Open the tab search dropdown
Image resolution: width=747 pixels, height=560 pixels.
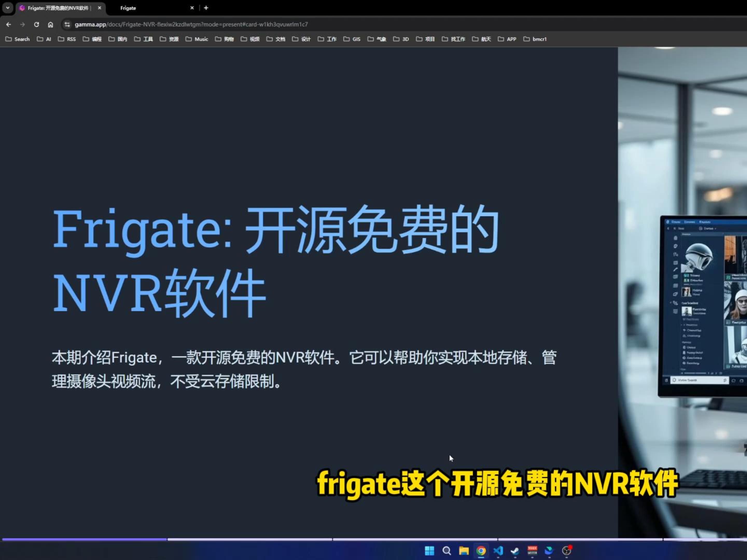click(8, 8)
